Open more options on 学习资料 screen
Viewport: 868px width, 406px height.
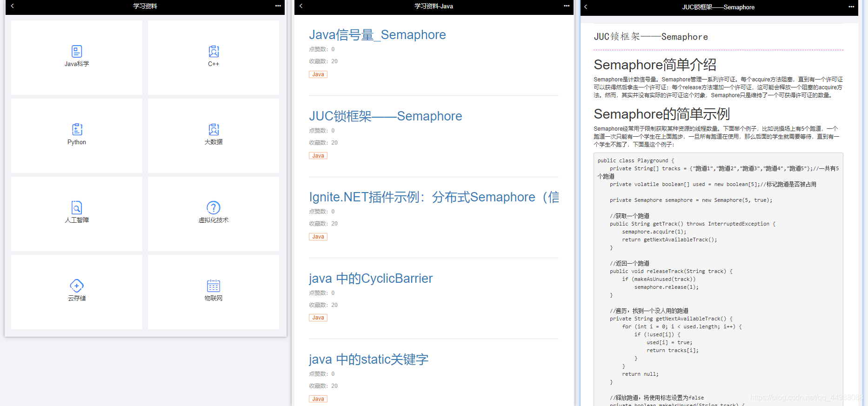pos(278,6)
